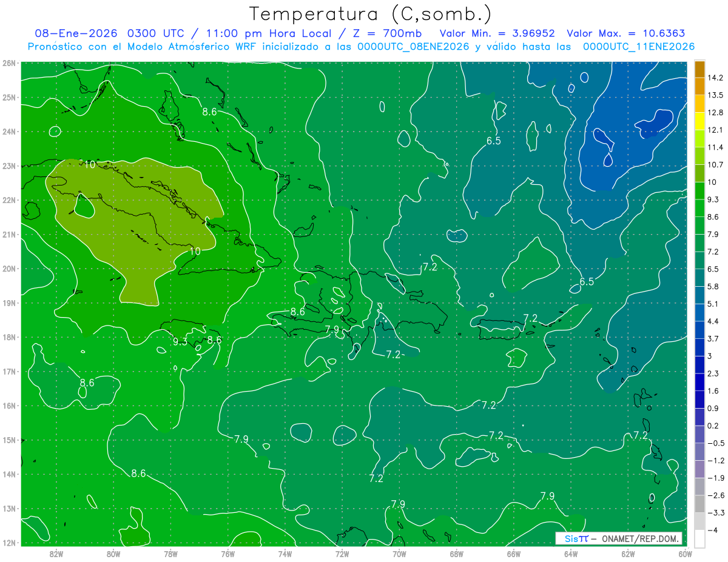Click the '9.3' contour label on the map
The width and height of the screenshot is (728, 562).
180,342
